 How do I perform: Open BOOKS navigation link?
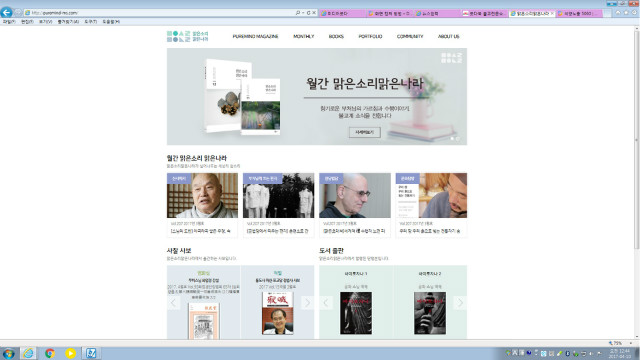[x=336, y=36]
